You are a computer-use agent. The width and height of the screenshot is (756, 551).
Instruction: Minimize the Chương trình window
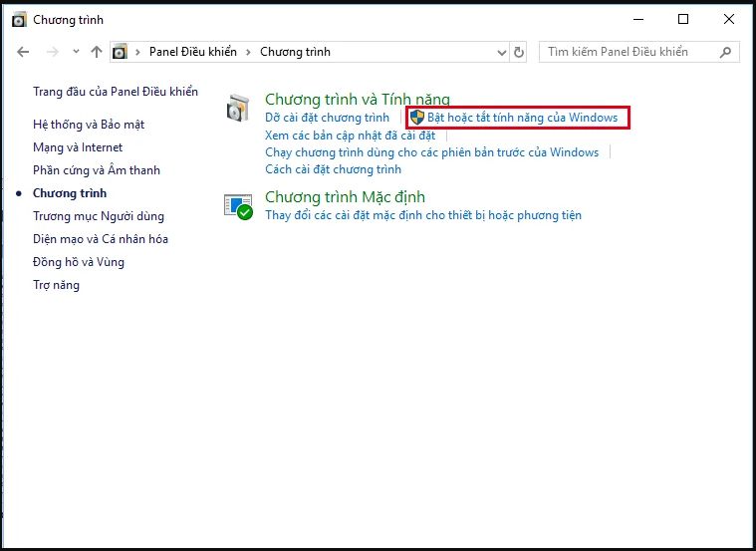point(638,19)
